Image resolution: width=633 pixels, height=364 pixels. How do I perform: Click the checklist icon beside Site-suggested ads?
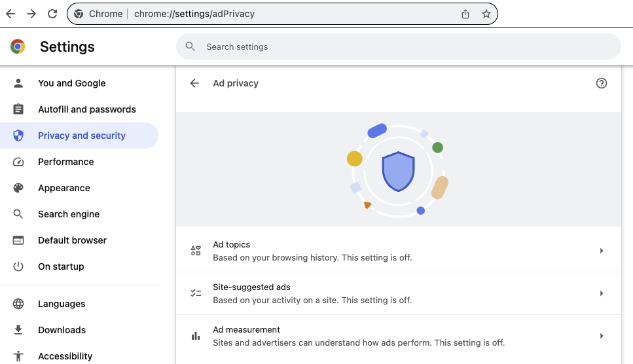196,293
